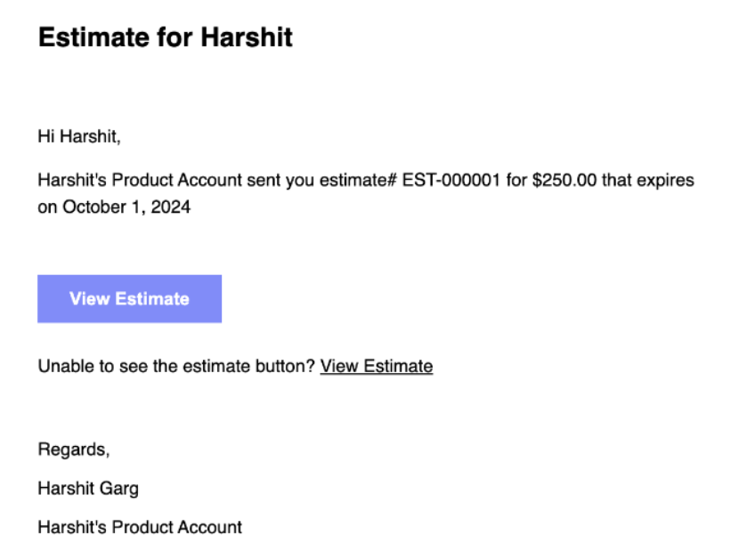The width and height of the screenshot is (747, 560).
Task: Select the estimate number EST-000001
Action: point(451,181)
